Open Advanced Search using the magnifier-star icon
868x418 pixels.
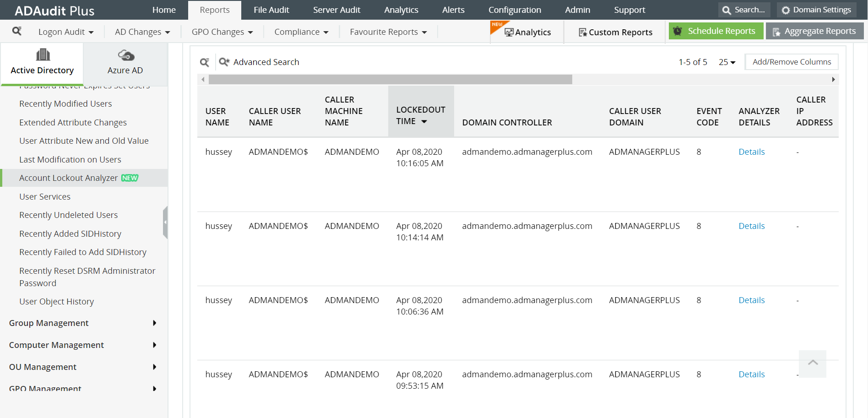224,62
